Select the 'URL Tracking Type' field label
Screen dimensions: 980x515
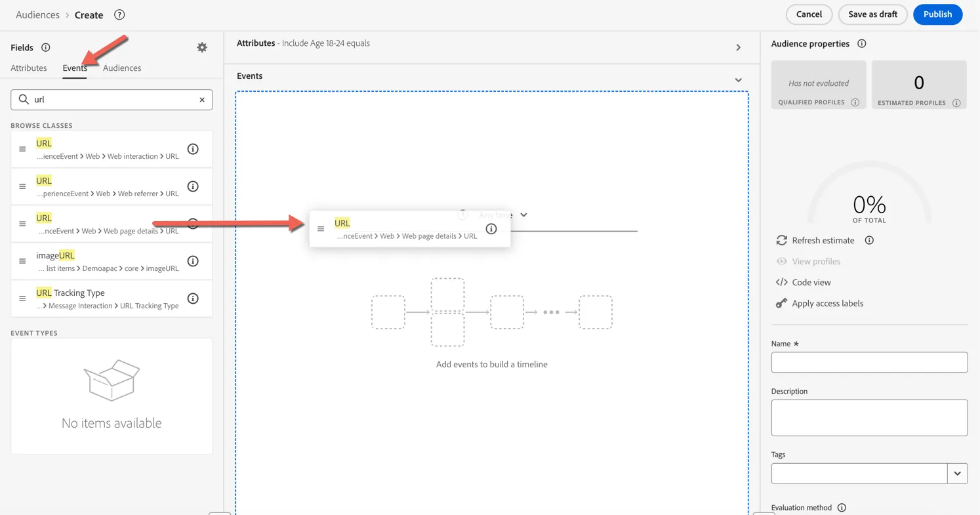(x=70, y=293)
